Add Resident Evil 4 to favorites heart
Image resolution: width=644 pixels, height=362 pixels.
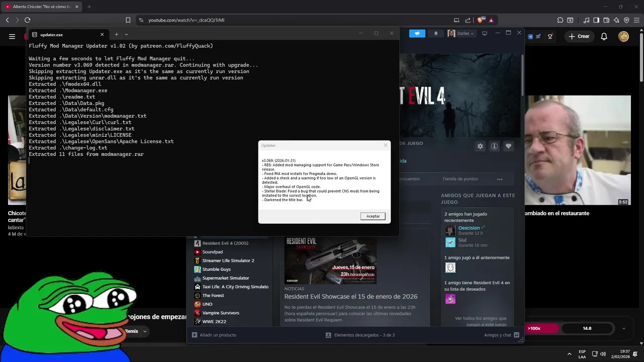pos(508,146)
